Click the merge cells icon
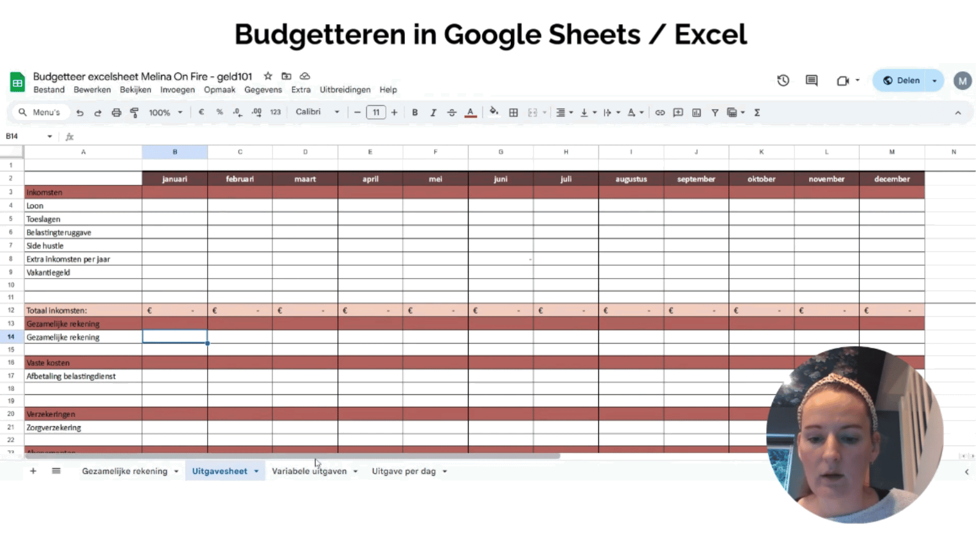980x551 pixels. (x=532, y=113)
